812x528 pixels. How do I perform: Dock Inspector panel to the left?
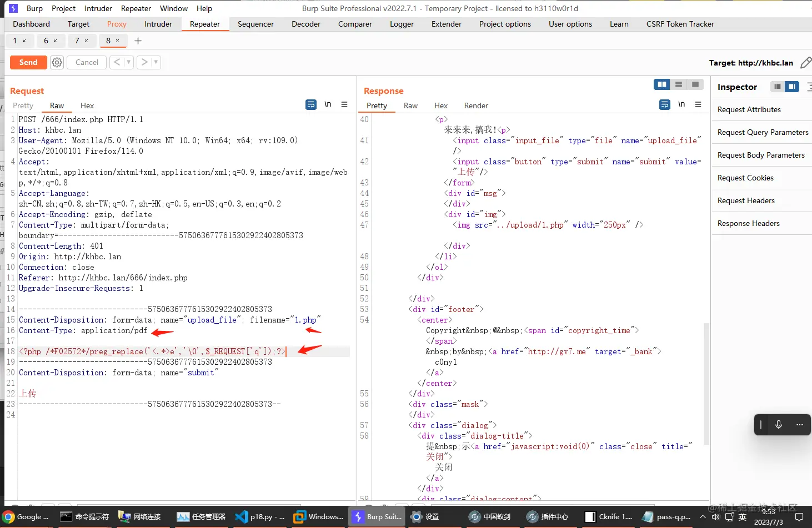[x=778, y=87]
